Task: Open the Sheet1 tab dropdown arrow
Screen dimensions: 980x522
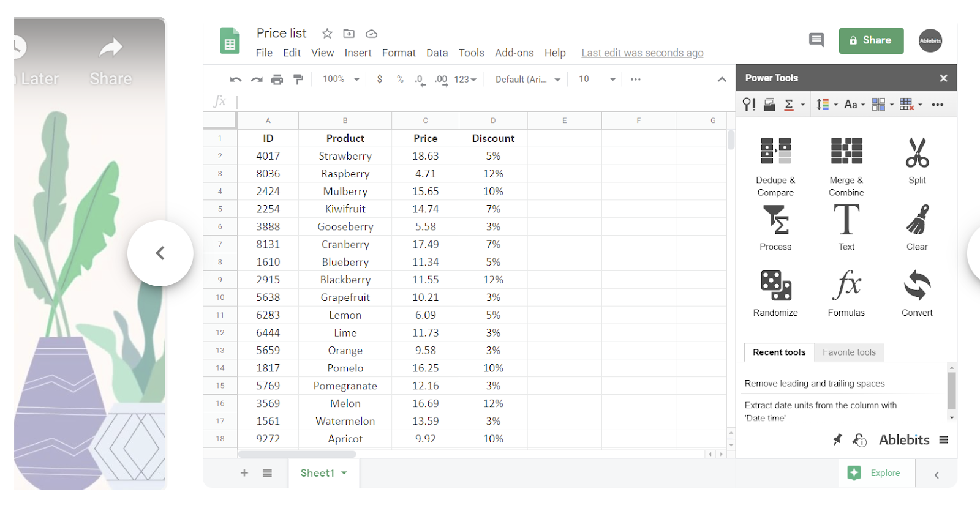Action: pyautogui.click(x=344, y=473)
